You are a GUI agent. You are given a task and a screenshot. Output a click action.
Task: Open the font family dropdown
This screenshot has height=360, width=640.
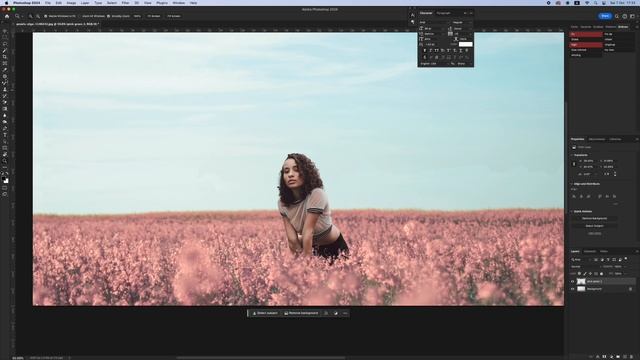434,22
